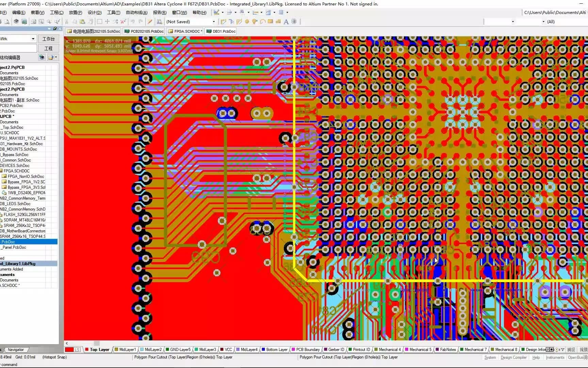The width and height of the screenshot is (588, 368).
Task: Expand the Wrk workspace dropdown
Action: tap(33, 39)
